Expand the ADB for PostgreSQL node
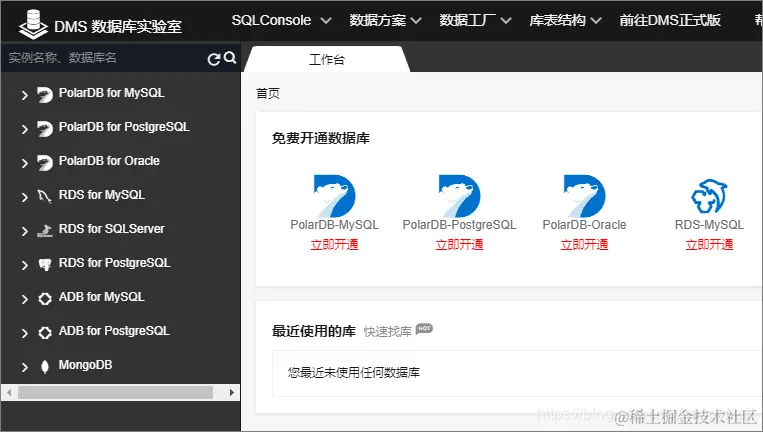The width and height of the screenshot is (763, 432). [x=24, y=333]
